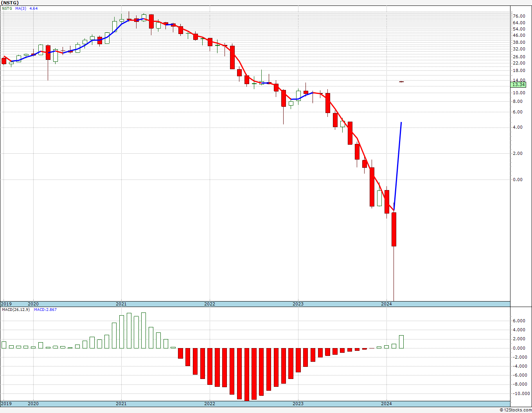Click 2024 on the MACD panel time axis

point(386,404)
